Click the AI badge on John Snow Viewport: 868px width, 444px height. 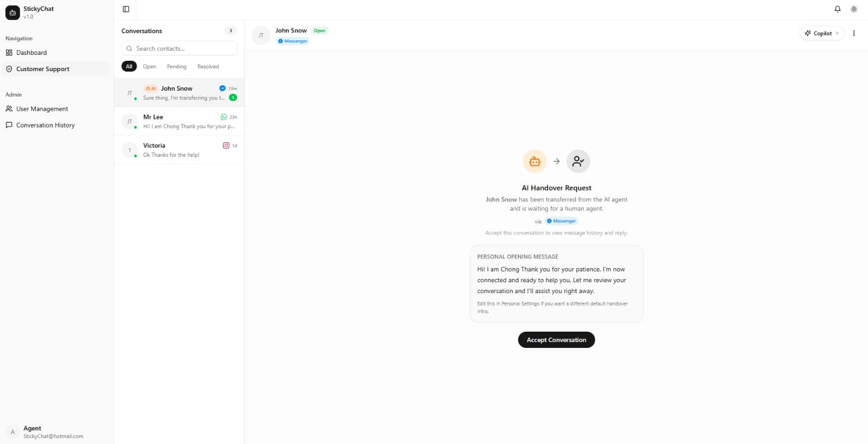pyautogui.click(x=151, y=88)
